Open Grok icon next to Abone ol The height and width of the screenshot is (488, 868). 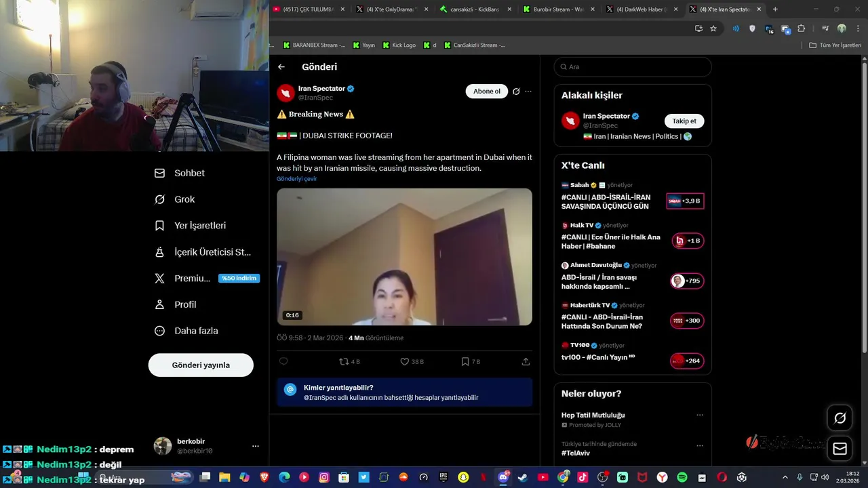click(x=516, y=91)
